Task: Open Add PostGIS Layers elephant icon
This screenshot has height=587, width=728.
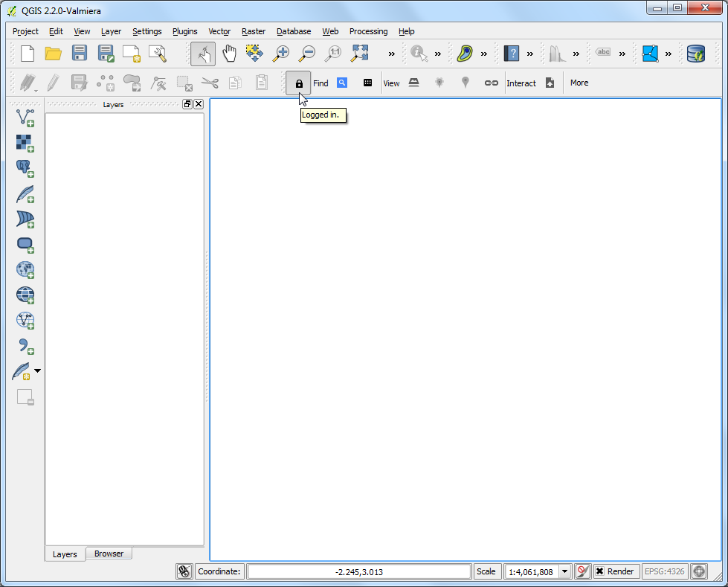Action: (25, 168)
